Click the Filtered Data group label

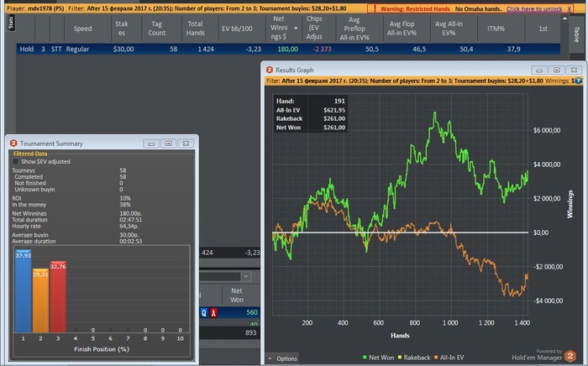point(30,154)
